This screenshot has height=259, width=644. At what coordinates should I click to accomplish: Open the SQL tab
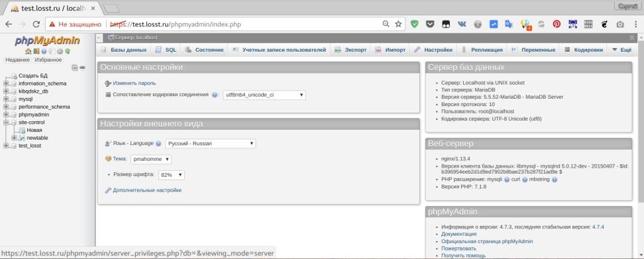pos(166,50)
